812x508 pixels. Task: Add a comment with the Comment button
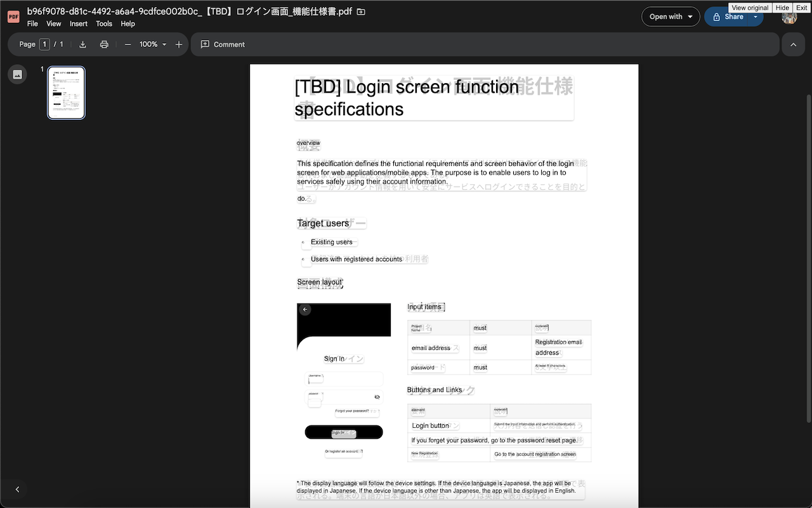(223, 44)
